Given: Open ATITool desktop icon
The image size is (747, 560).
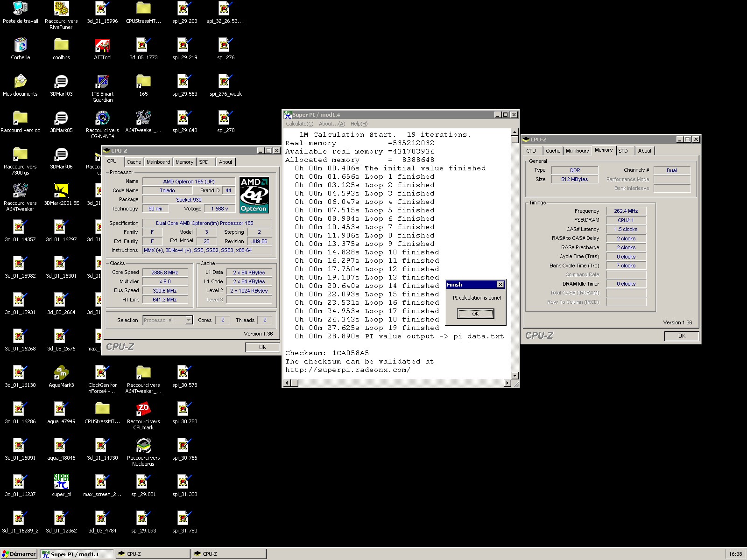Looking at the screenshot, I should 102,49.
